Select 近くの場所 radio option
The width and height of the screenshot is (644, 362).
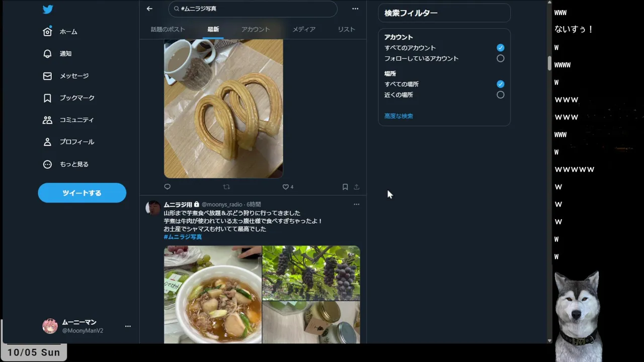point(500,95)
